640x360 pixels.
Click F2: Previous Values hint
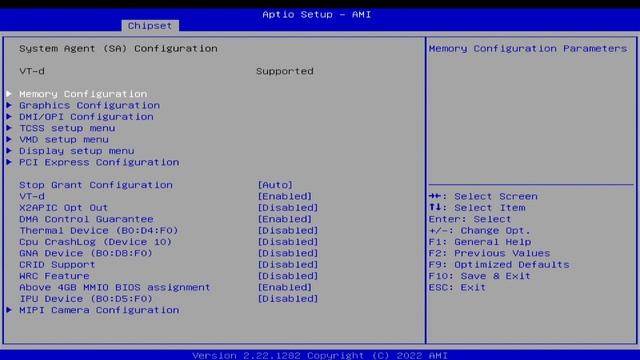point(489,253)
